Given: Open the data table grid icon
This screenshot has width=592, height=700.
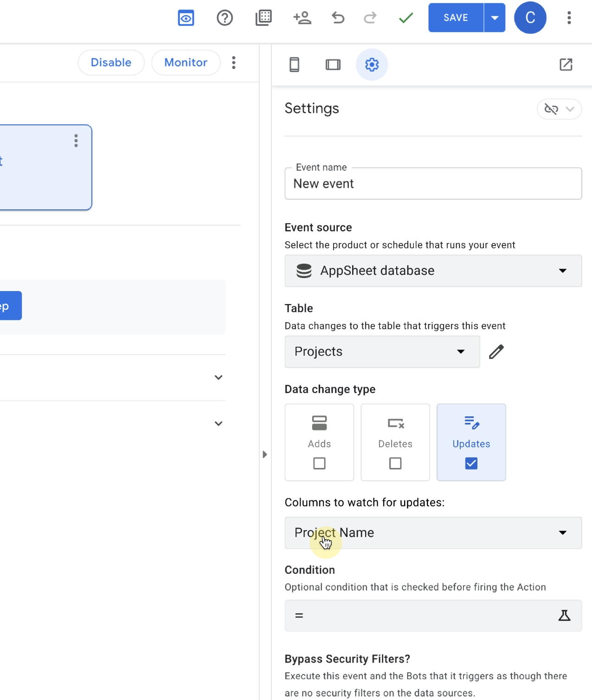Looking at the screenshot, I should pyautogui.click(x=264, y=18).
